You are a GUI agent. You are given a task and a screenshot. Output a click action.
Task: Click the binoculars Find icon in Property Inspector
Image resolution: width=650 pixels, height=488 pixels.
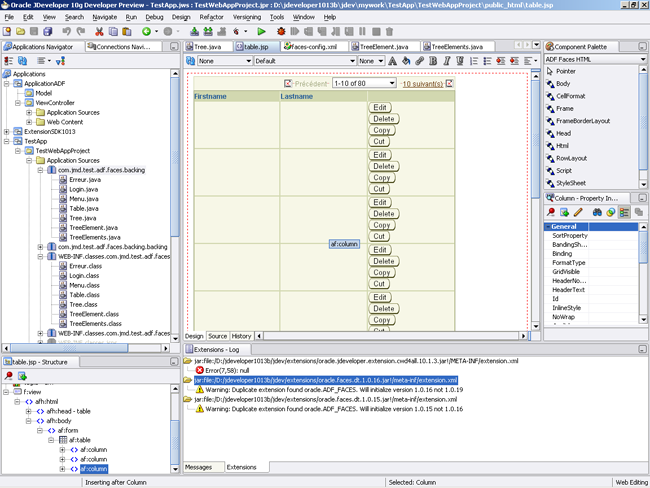coord(597,212)
